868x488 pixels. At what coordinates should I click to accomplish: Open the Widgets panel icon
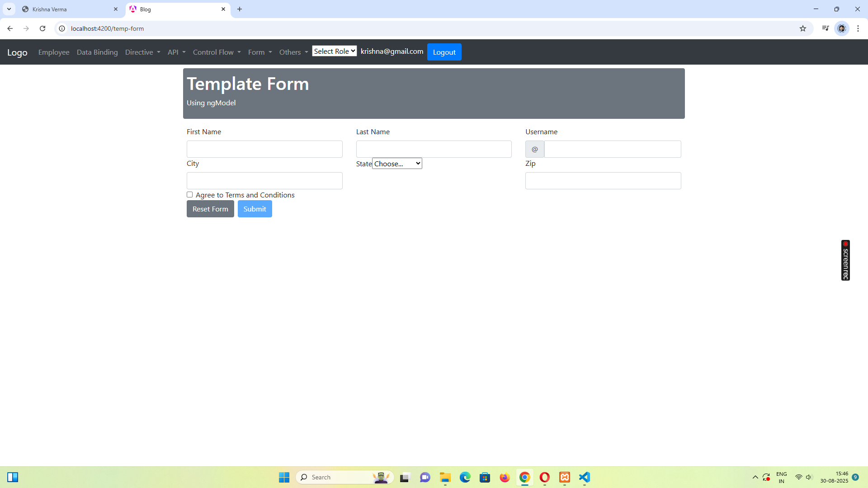(x=13, y=477)
